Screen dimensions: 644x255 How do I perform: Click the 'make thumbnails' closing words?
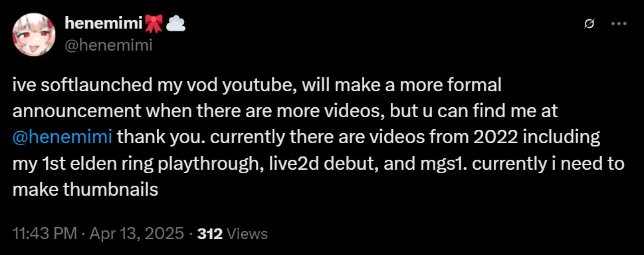point(86,190)
